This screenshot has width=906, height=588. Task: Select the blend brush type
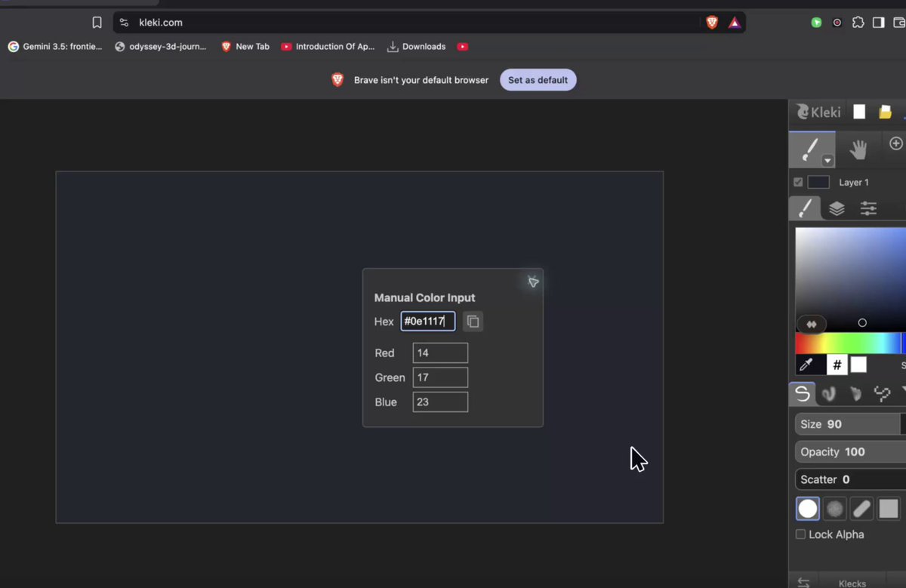click(x=829, y=393)
